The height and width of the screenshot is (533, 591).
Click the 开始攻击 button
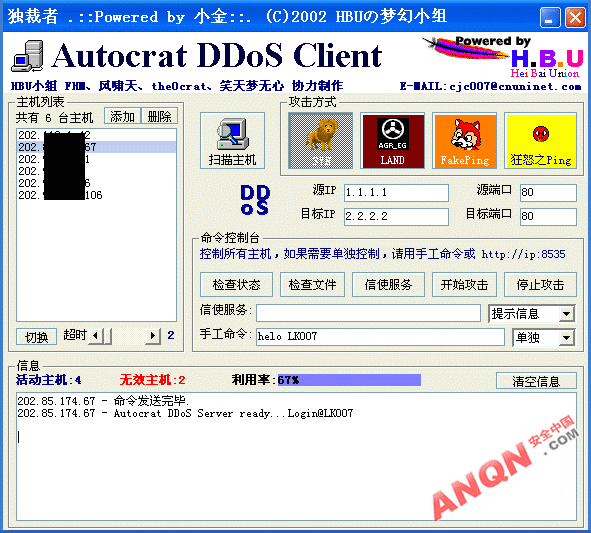click(x=464, y=285)
